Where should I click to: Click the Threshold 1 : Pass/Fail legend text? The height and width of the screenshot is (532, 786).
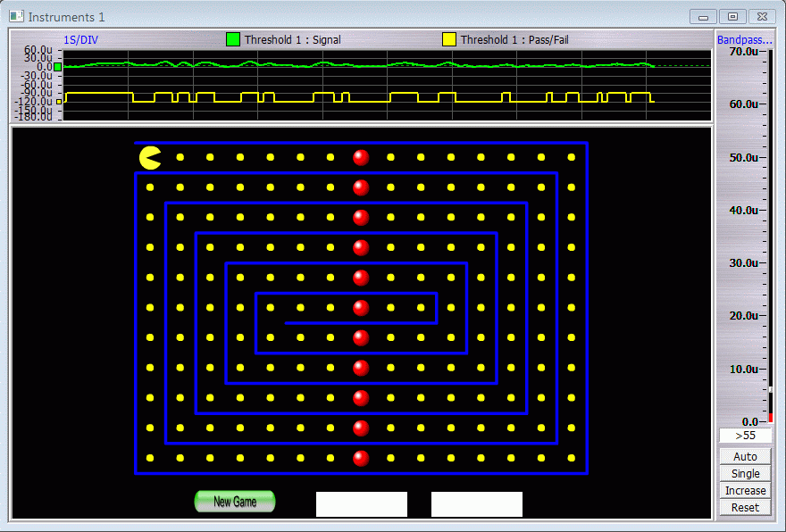[x=514, y=40]
